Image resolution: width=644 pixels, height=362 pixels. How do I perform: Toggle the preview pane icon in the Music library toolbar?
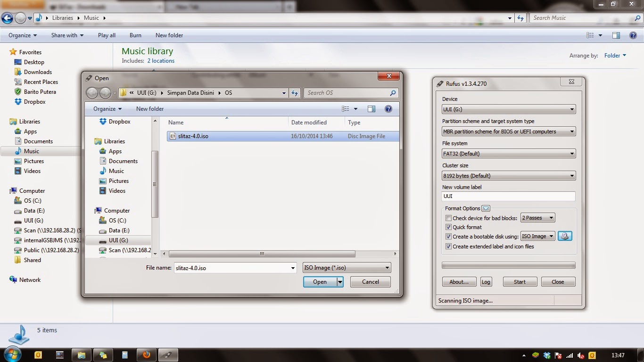point(616,35)
